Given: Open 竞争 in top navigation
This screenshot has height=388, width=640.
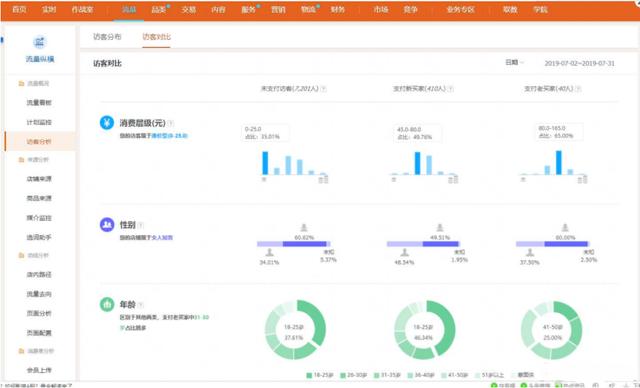Looking at the screenshot, I should point(410,9).
